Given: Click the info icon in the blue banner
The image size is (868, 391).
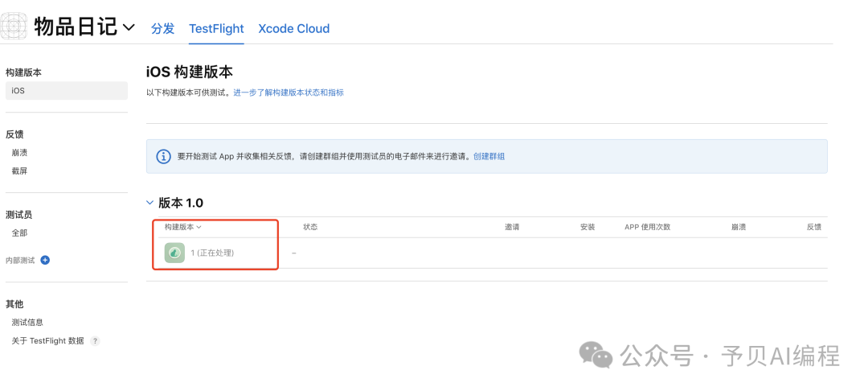Looking at the screenshot, I should tap(163, 156).
